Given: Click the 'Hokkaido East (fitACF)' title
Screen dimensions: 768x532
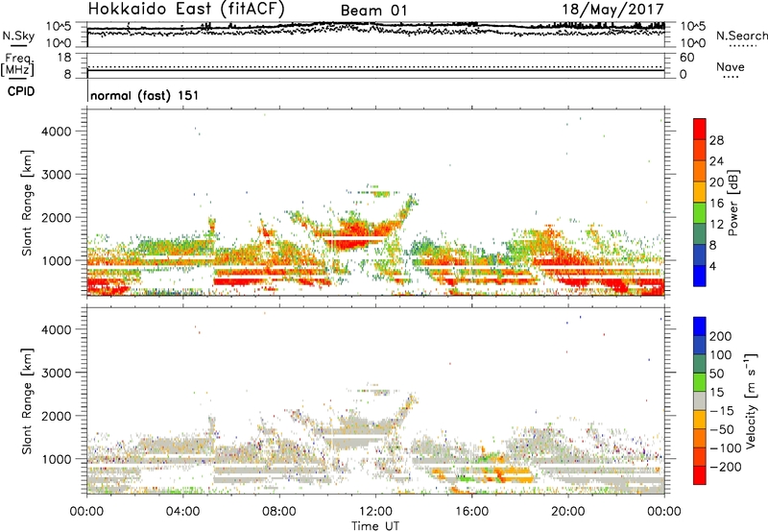Looking at the screenshot, I should (186, 10).
